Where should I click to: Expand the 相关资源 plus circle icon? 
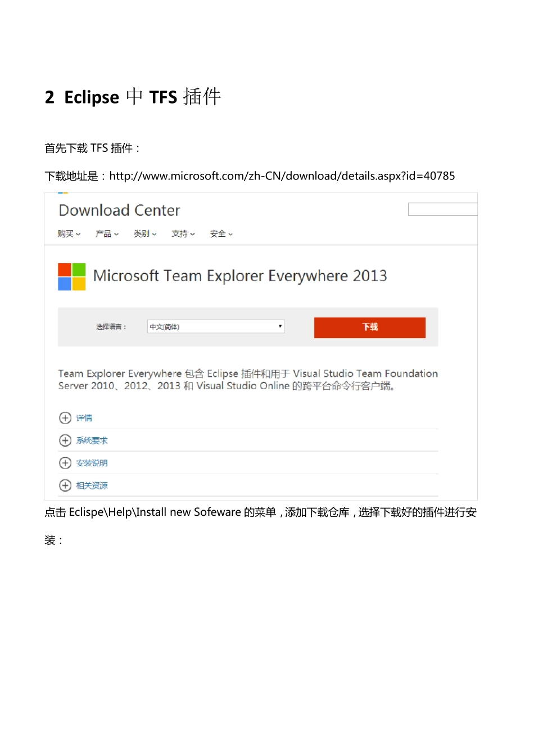tap(65, 485)
